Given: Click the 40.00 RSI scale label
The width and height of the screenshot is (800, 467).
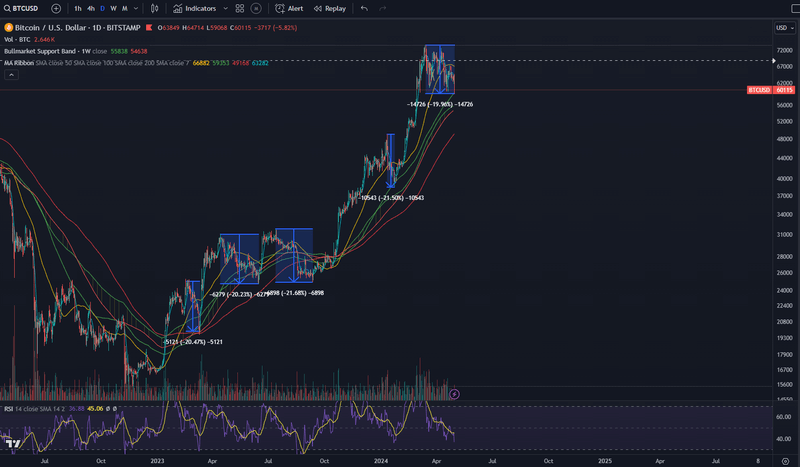Looking at the screenshot, I should pyautogui.click(x=783, y=439).
